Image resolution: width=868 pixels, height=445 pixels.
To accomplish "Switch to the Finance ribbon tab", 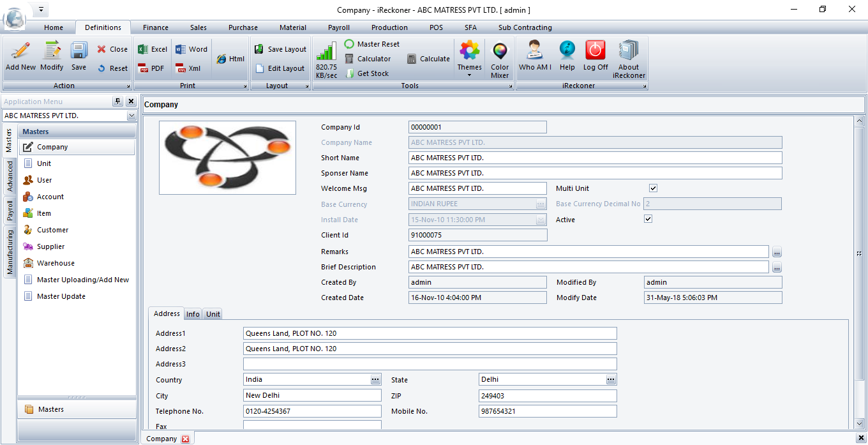I will [x=156, y=27].
